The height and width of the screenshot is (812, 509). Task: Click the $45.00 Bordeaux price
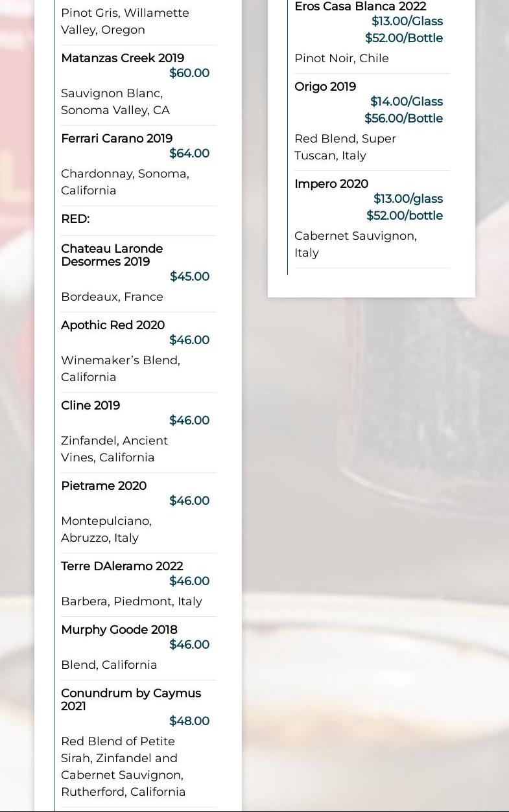tap(189, 277)
